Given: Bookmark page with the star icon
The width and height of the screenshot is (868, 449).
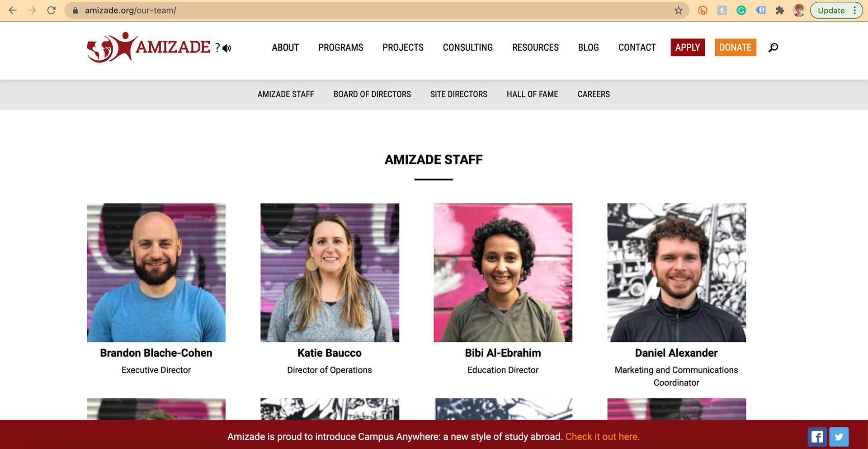Looking at the screenshot, I should pos(678,10).
